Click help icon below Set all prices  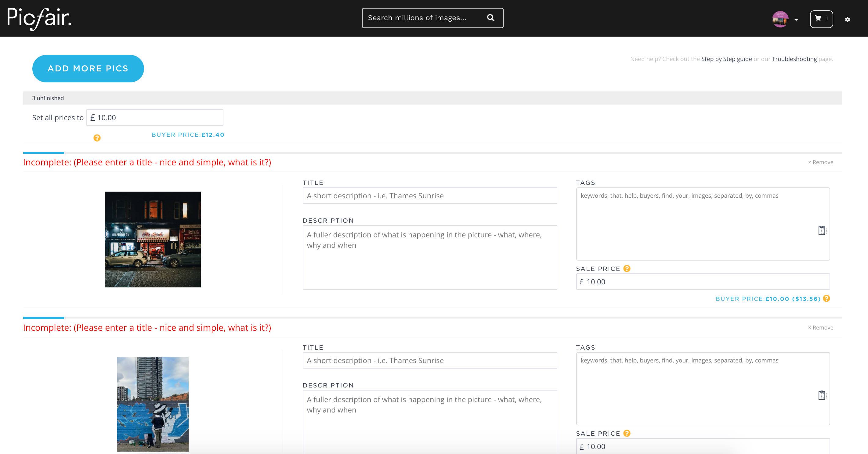[x=97, y=138]
